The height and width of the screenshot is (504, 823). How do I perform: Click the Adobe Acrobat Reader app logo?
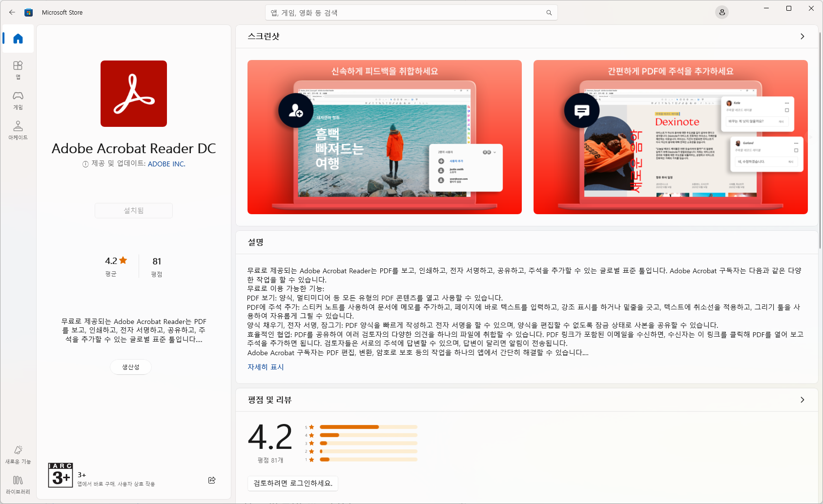(x=134, y=94)
